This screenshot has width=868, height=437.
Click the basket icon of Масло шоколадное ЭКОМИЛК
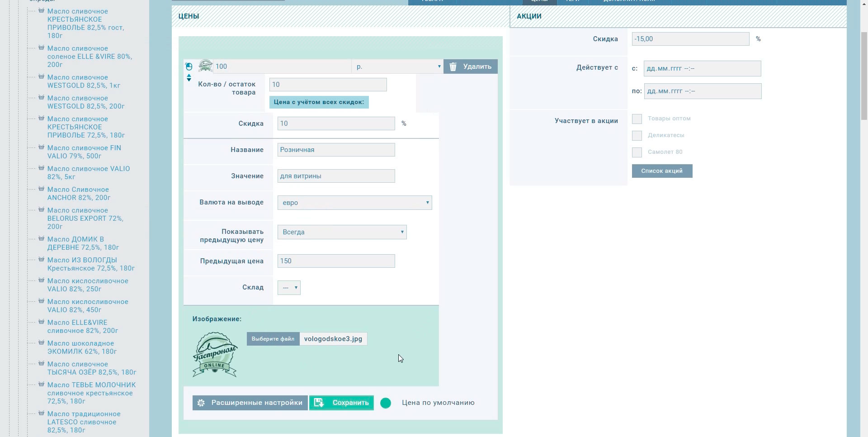click(41, 343)
